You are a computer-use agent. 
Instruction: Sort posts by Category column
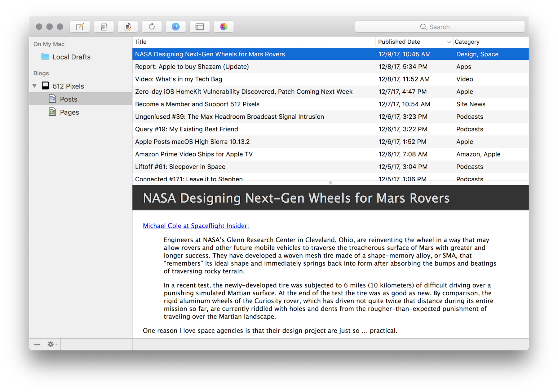pos(491,42)
